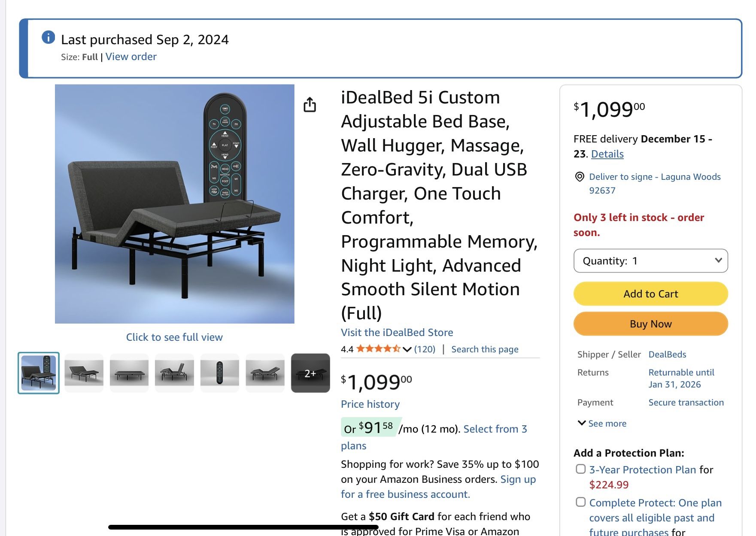Click the location pin to change delivery address

tap(579, 177)
